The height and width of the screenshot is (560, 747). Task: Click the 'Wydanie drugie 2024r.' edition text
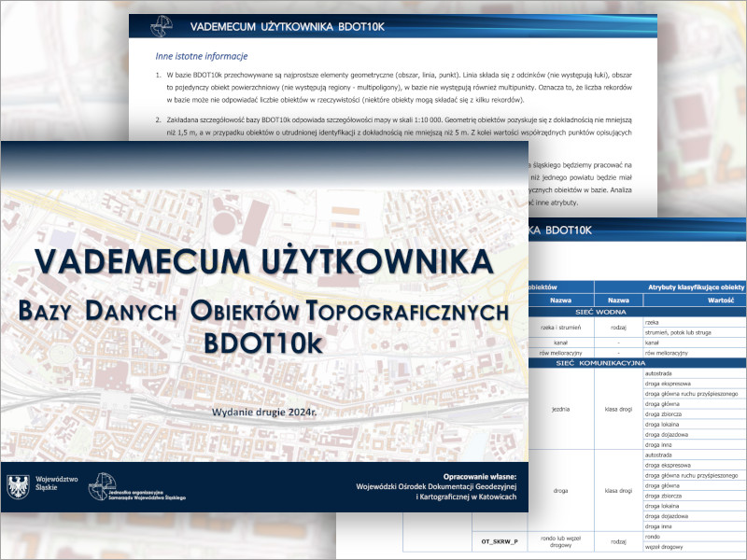tap(264, 412)
